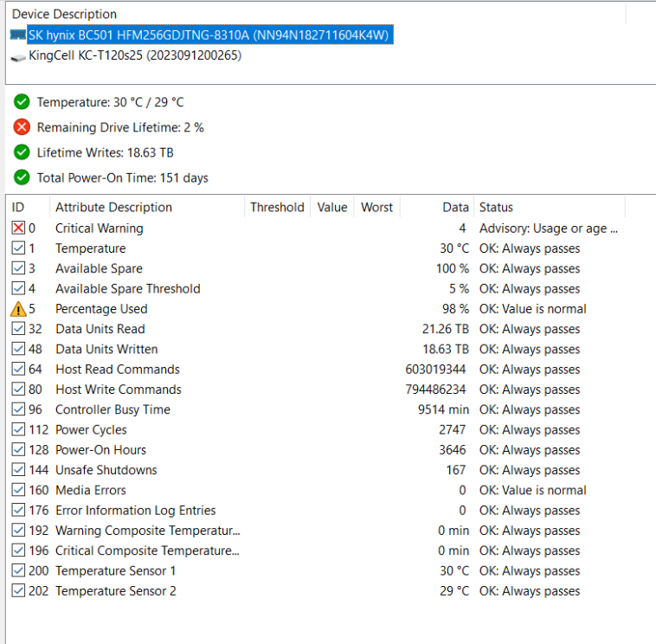Select the KingCell KC-T120s25 drive entry
Screen dimensions: 656x644
pos(135,55)
